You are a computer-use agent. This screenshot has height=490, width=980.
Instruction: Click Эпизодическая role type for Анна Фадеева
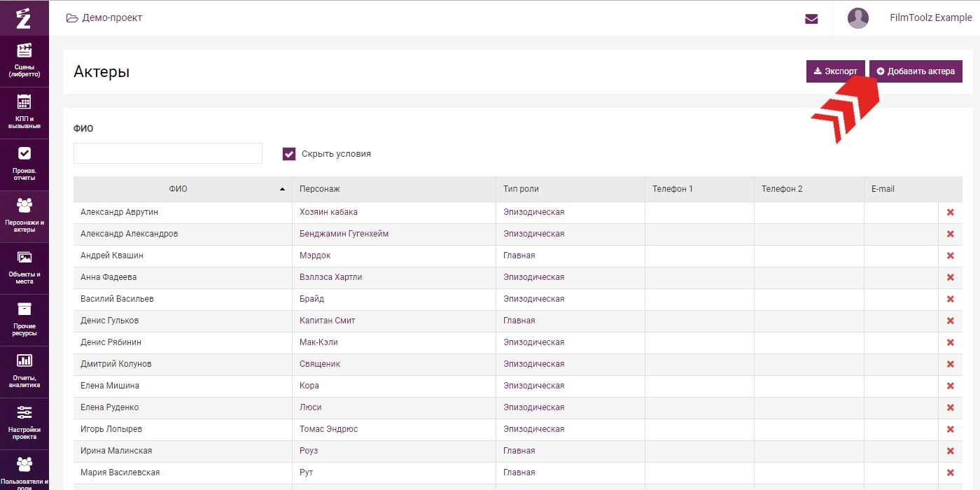click(533, 277)
